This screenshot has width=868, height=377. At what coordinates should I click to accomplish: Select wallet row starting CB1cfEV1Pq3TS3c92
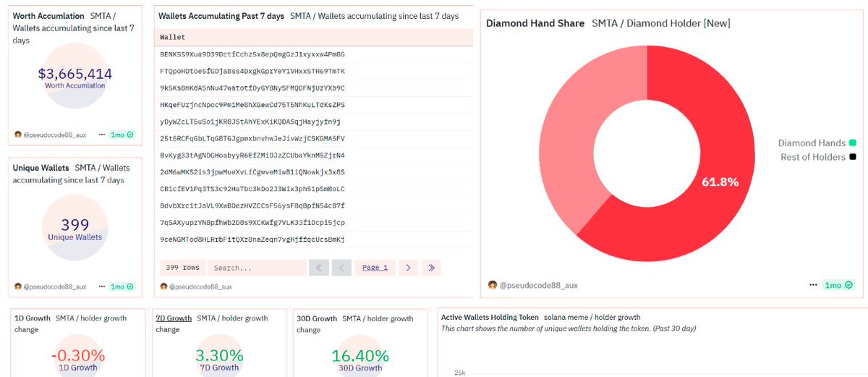tap(313, 189)
